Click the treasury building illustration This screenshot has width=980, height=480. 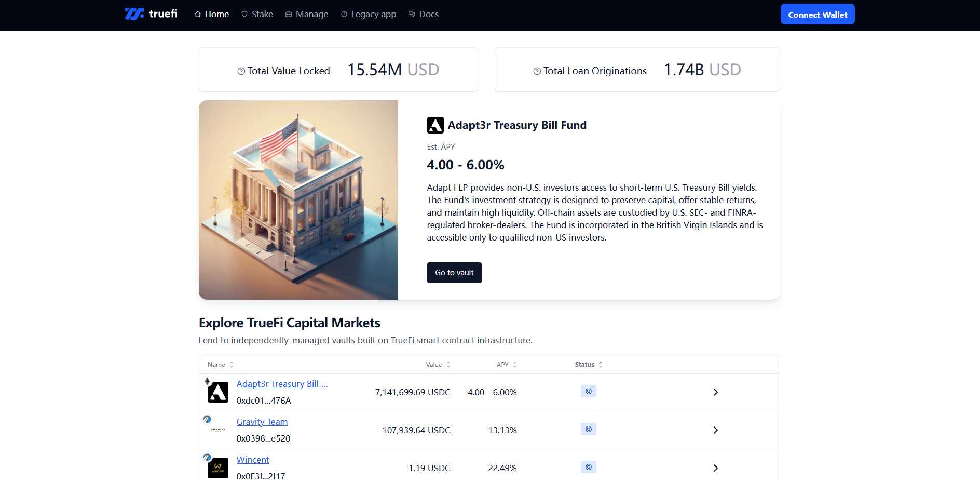click(x=298, y=200)
